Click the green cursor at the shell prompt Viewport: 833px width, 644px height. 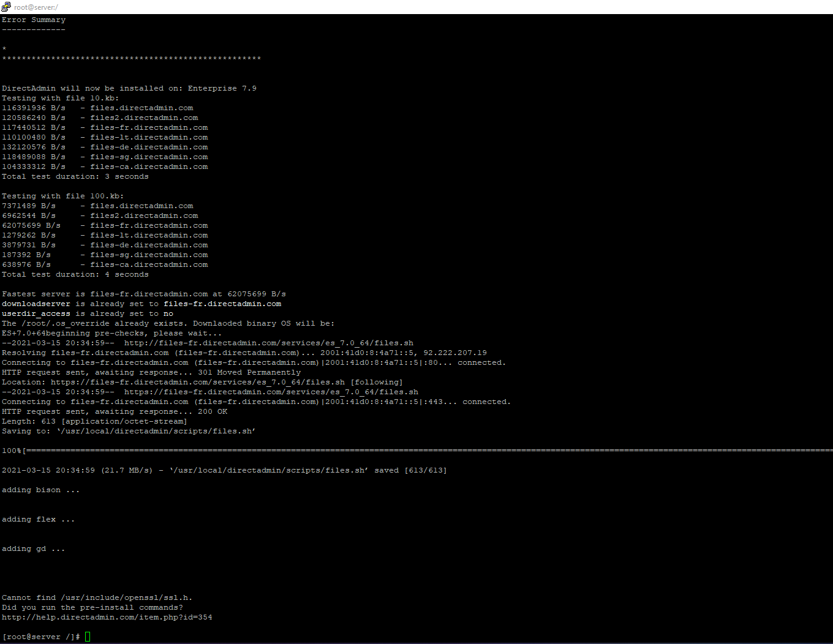88,637
